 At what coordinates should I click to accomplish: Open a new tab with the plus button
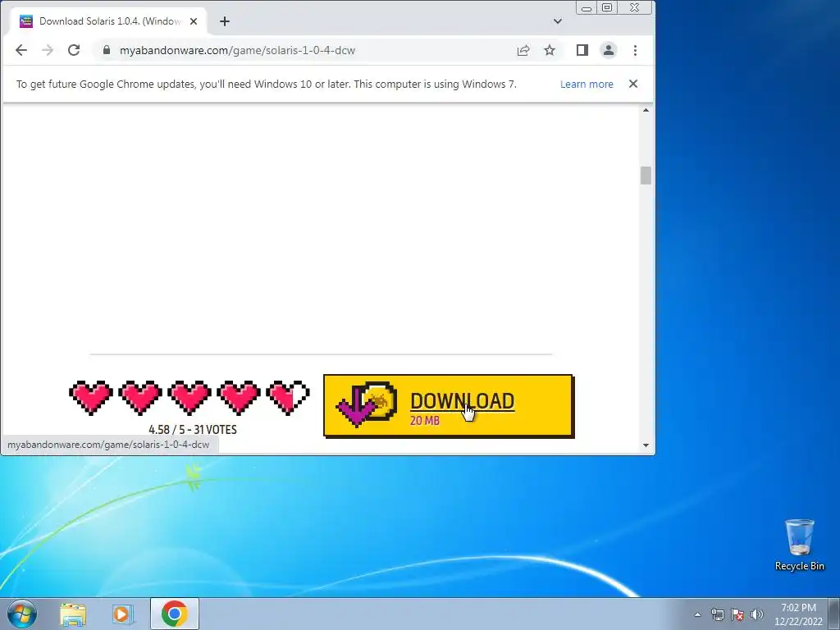pos(225,21)
